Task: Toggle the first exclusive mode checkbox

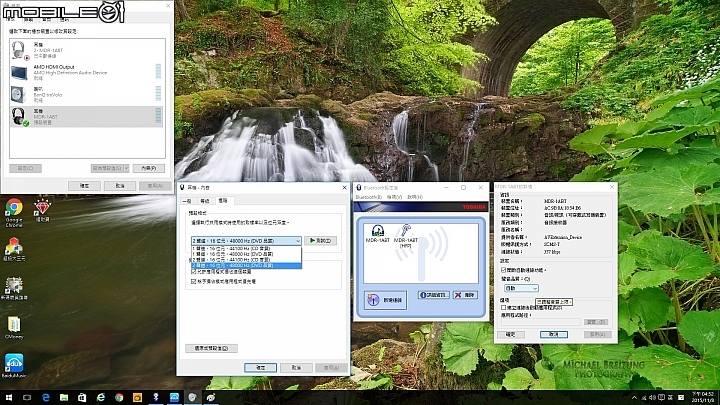Action: pos(193,272)
